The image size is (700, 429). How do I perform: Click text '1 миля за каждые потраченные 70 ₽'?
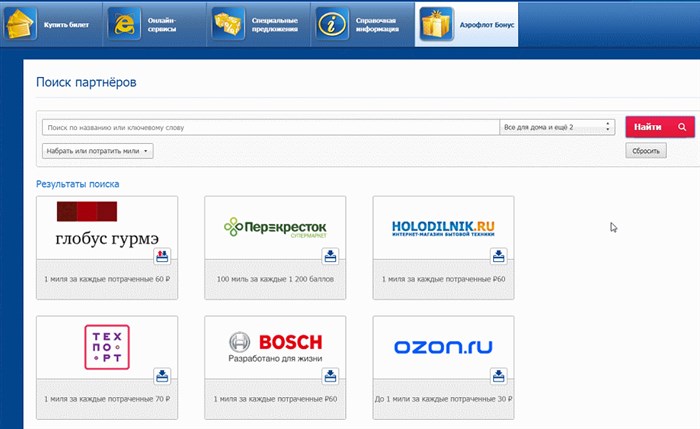(107, 399)
